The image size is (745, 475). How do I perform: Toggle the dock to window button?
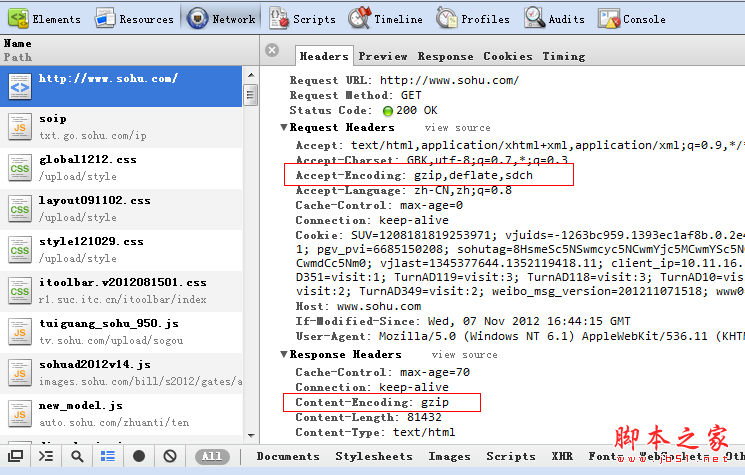16,456
